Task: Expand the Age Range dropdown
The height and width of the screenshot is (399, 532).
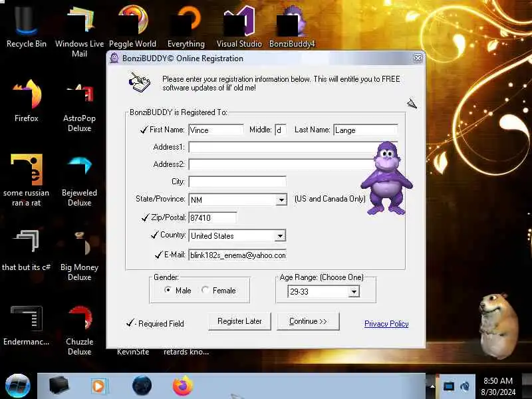Action: (354, 291)
